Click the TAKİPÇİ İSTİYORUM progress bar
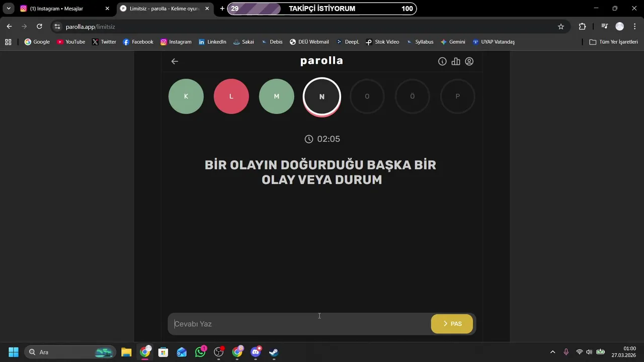 click(x=322, y=9)
